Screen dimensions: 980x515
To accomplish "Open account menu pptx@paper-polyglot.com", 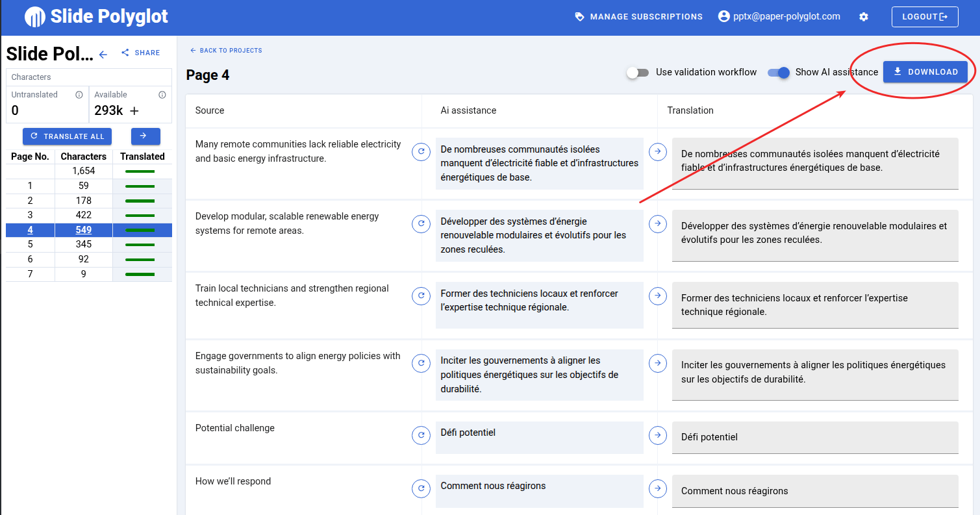I will click(779, 17).
